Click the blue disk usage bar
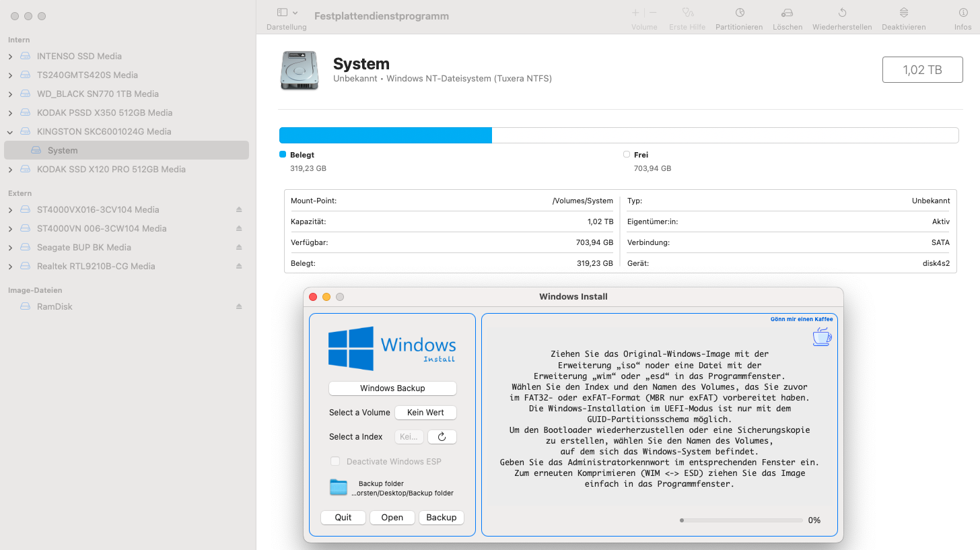The height and width of the screenshot is (550, 980). tap(386, 135)
